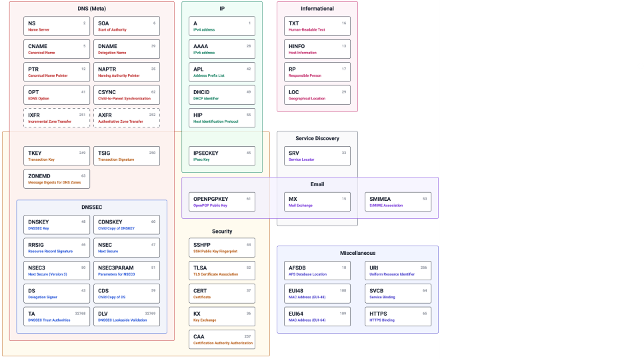Click the IPSECKEY IPsec Key card
644x359 pixels.
point(222,156)
